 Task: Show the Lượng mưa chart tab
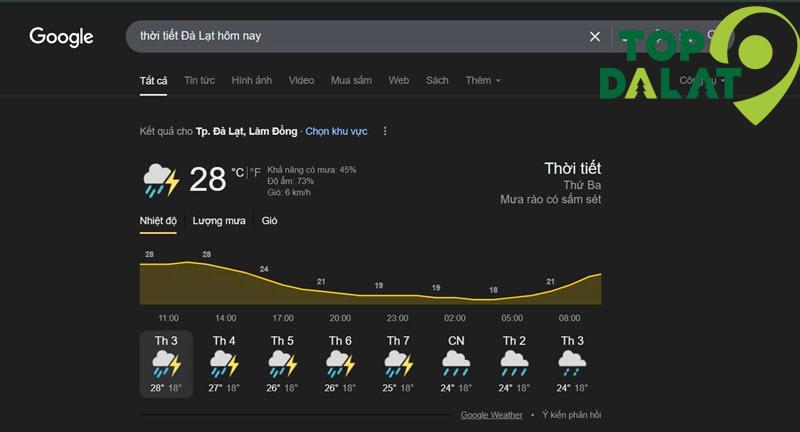(219, 221)
